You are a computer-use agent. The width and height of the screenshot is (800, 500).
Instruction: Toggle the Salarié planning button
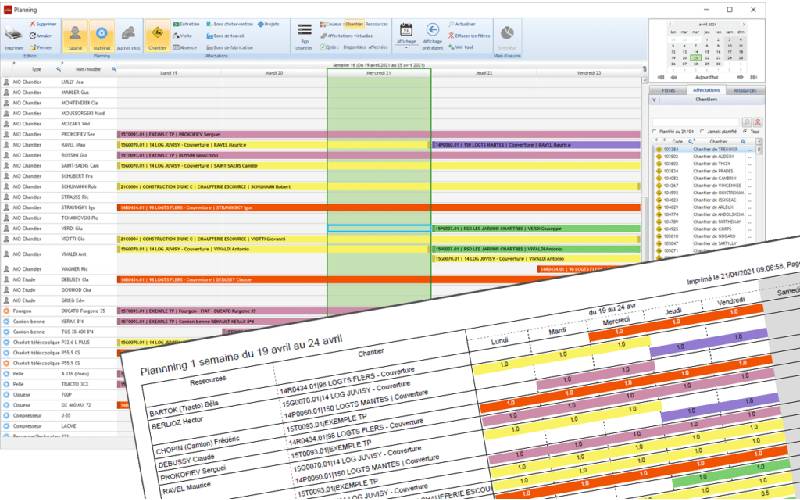[75, 36]
